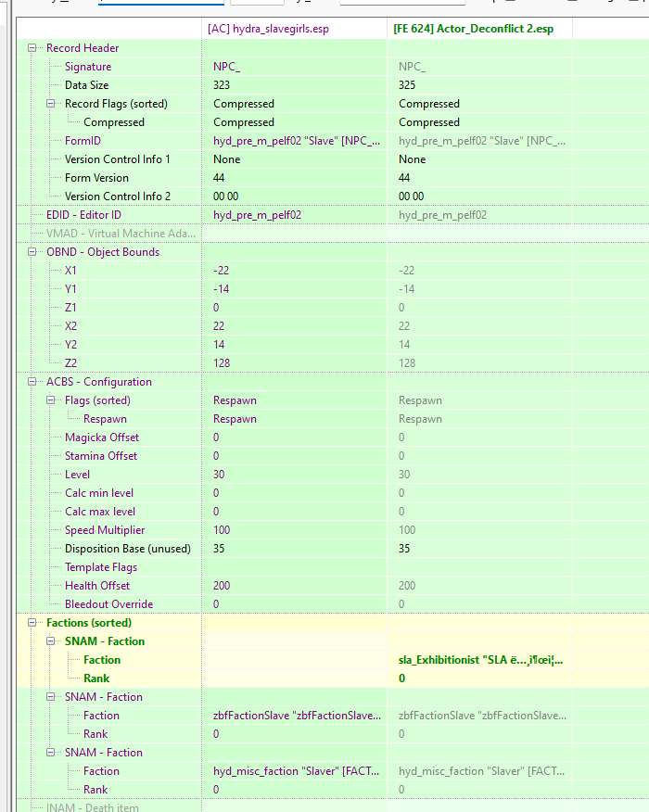This screenshot has width=649, height=812.
Task: Select Disposition Base (unused) row
Action: pyautogui.click(x=128, y=549)
